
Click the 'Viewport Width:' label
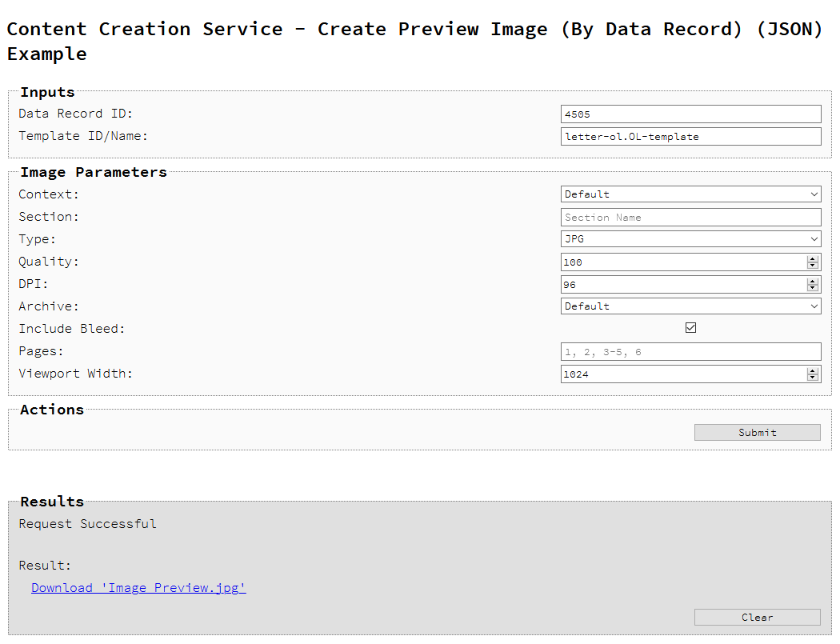tap(75, 374)
